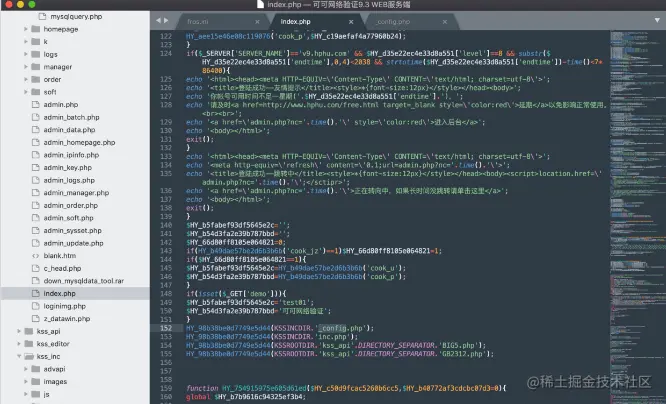The width and height of the screenshot is (666, 404).
Task: Open admin_key.php in the sidebar
Action: pos(68,167)
